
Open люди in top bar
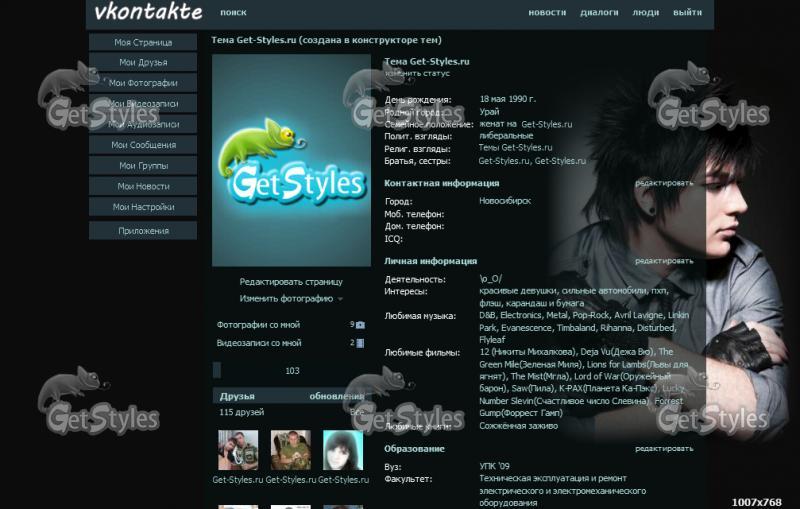[645, 12]
